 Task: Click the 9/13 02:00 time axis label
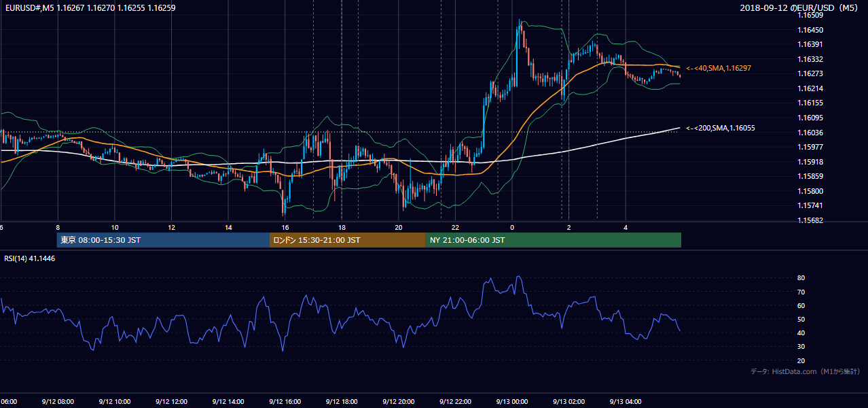(569, 401)
